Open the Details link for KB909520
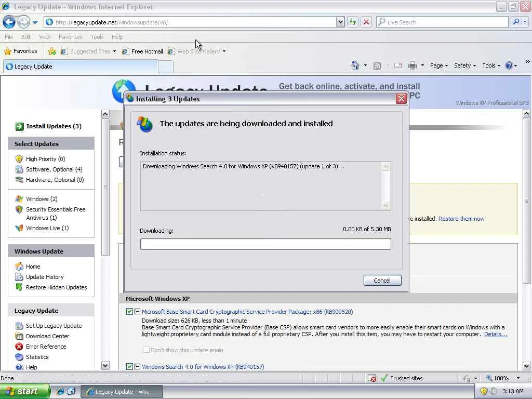Image resolution: width=532 pixels, height=399 pixels. tap(495, 334)
